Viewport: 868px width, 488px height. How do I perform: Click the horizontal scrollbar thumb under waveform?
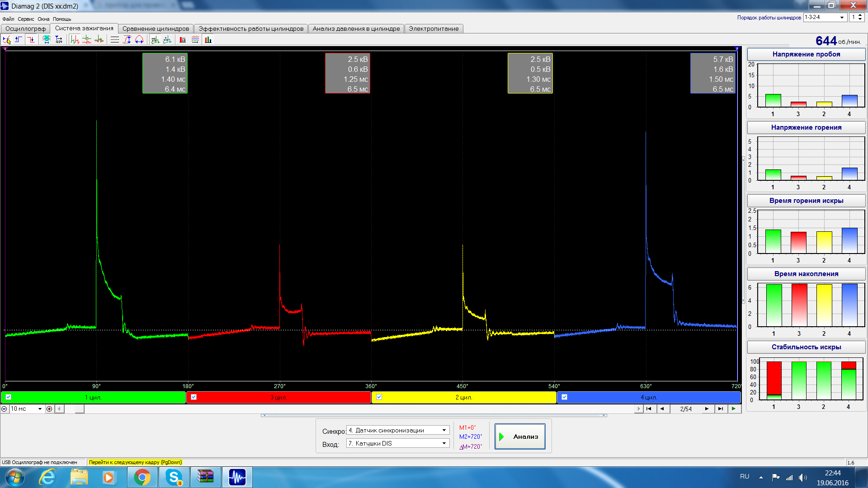pyautogui.click(x=80, y=409)
